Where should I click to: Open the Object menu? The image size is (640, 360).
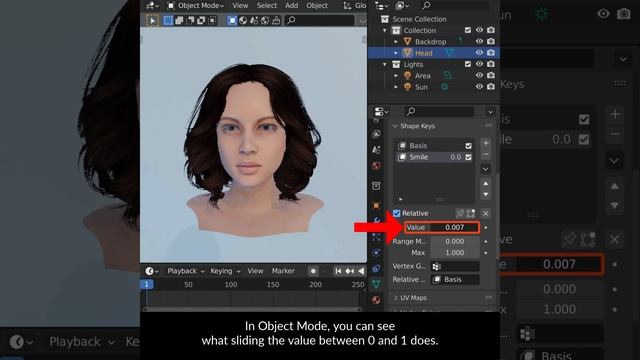tap(317, 5)
